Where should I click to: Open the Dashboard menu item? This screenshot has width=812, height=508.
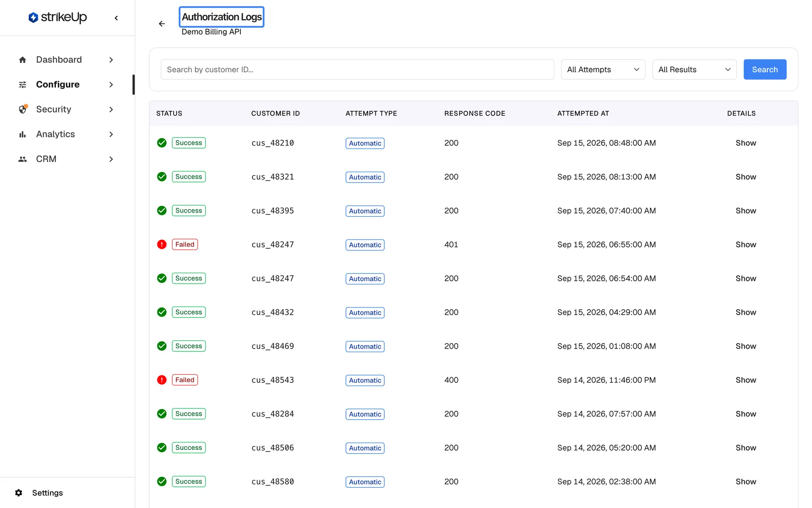click(x=66, y=60)
